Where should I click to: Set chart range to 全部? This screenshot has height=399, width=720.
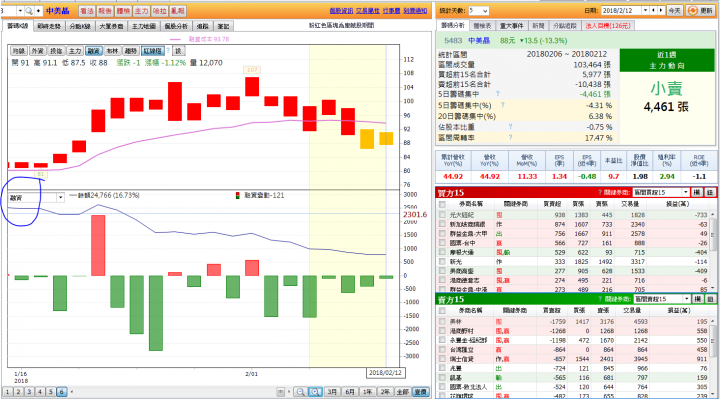(403, 392)
